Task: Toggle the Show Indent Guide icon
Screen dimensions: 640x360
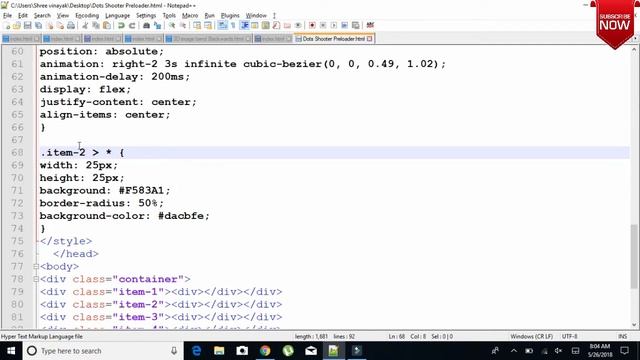Action: click(x=244, y=26)
